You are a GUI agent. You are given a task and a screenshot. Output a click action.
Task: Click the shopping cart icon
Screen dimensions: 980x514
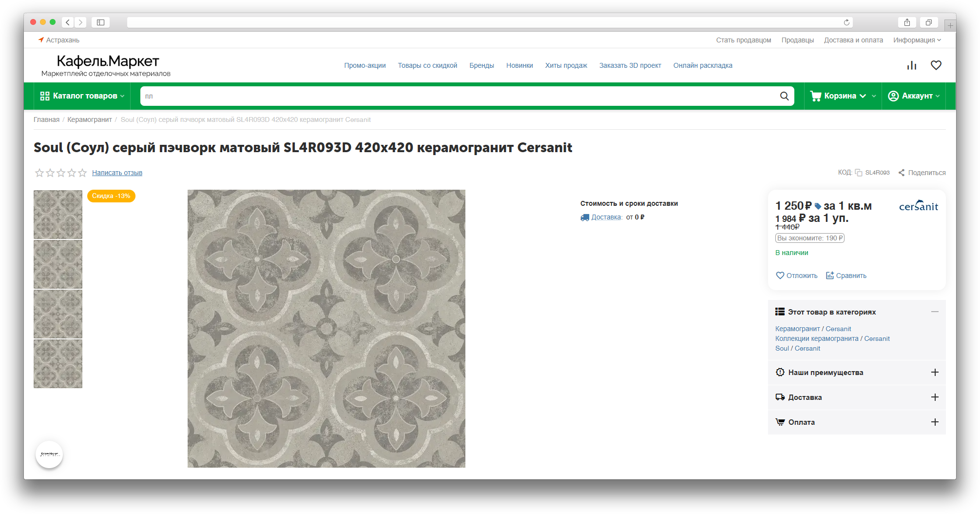click(x=815, y=96)
